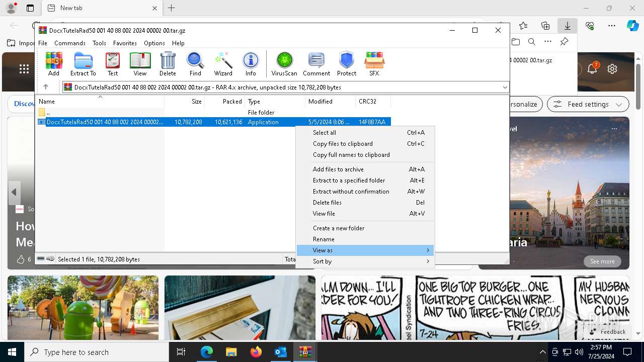Image resolution: width=644 pixels, height=362 pixels.
Task: Sort by the Name column header
Action: pos(100,102)
